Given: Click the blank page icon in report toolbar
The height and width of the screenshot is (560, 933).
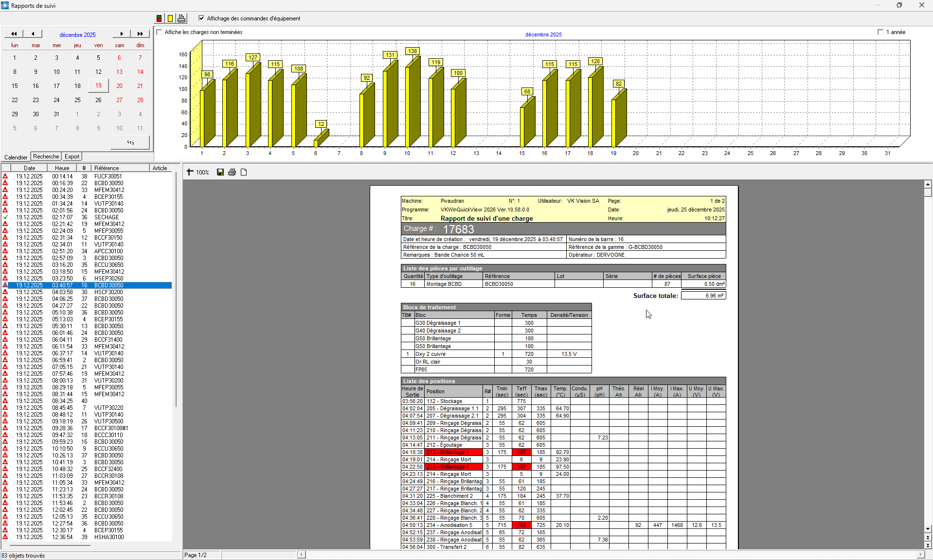Looking at the screenshot, I should pyautogui.click(x=244, y=172).
